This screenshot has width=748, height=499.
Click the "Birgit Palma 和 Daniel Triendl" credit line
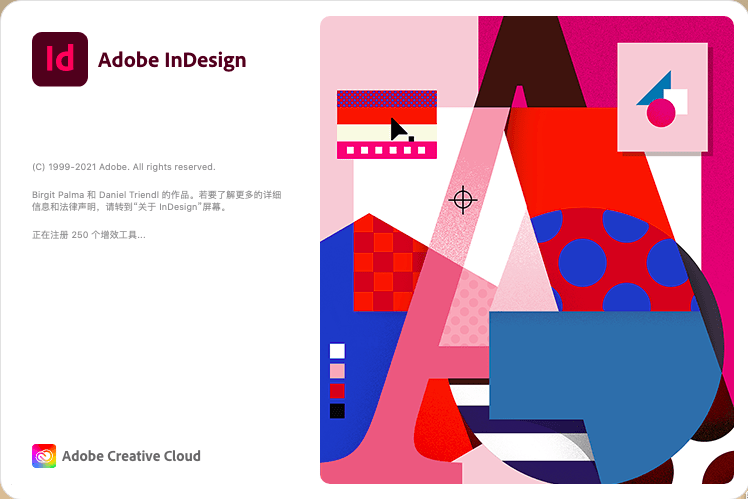(x=156, y=195)
